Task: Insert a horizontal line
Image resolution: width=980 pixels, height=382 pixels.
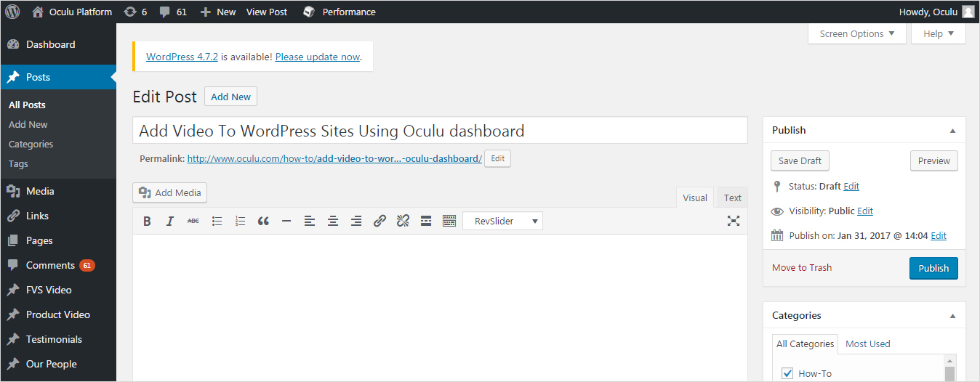Action: point(286,222)
